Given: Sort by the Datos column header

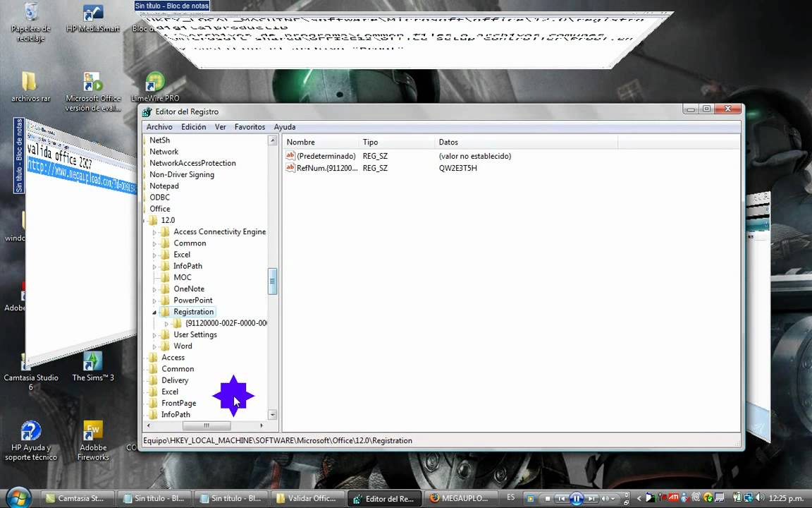Looking at the screenshot, I should tap(526, 142).
